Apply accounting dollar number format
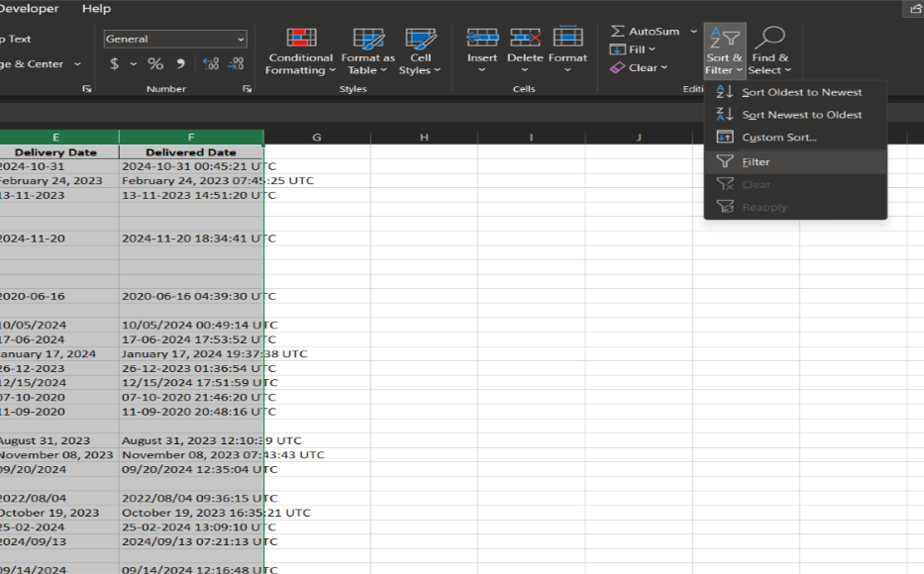This screenshot has width=924, height=574. 114,63
